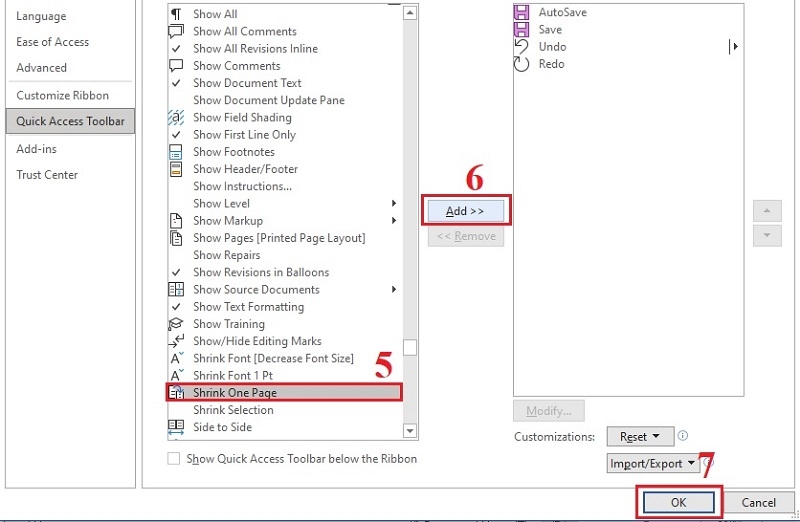Image resolution: width=800 pixels, height=522 pixels.
Task: Move selected command down with arrow button
Action: [x=767, y=236]
